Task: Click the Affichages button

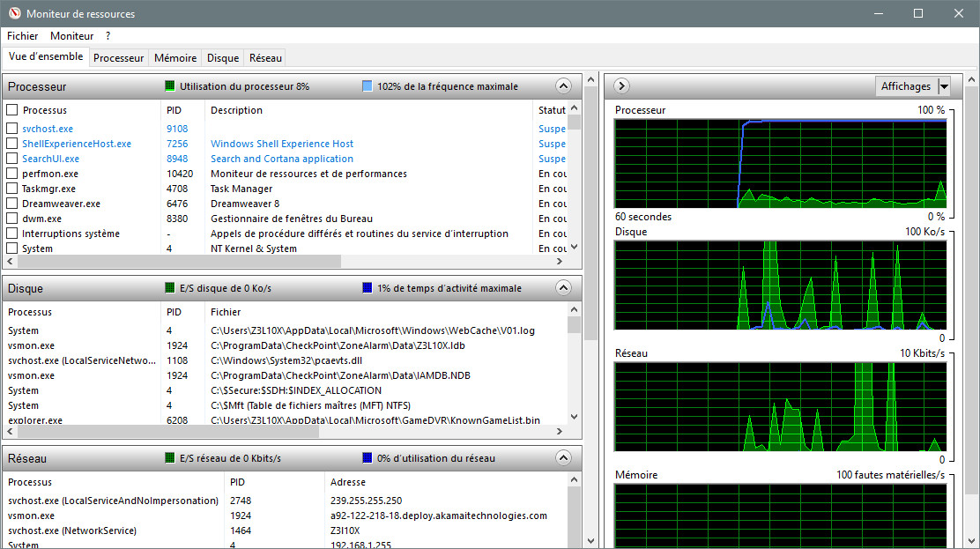Action: [906, 86]
